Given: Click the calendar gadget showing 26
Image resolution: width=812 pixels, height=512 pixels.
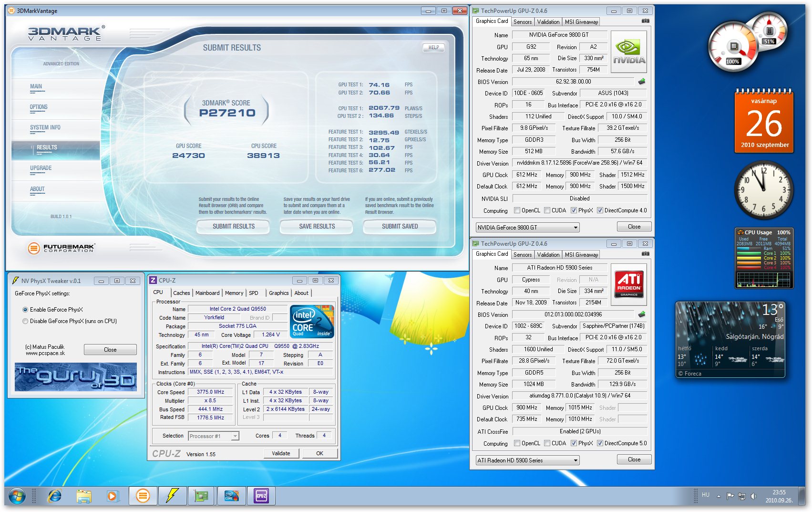Looking at the screenshot, I should pyautogui.click(x=764, y=121).
